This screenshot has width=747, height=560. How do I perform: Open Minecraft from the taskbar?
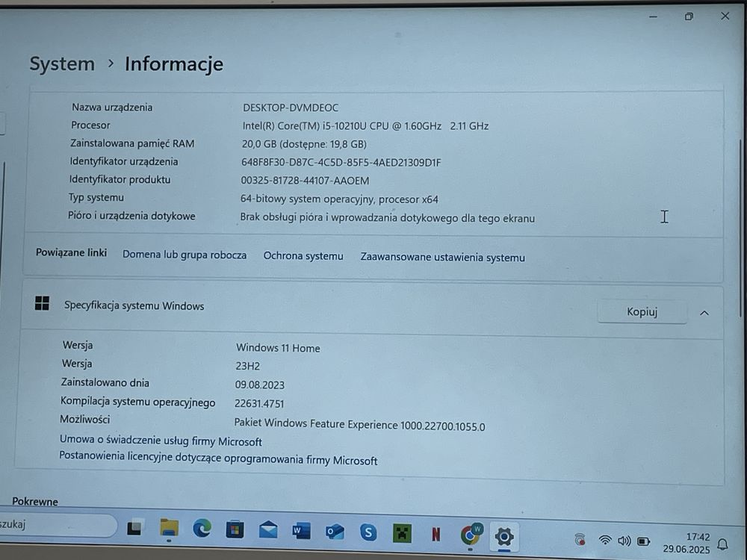pos(402,533)
